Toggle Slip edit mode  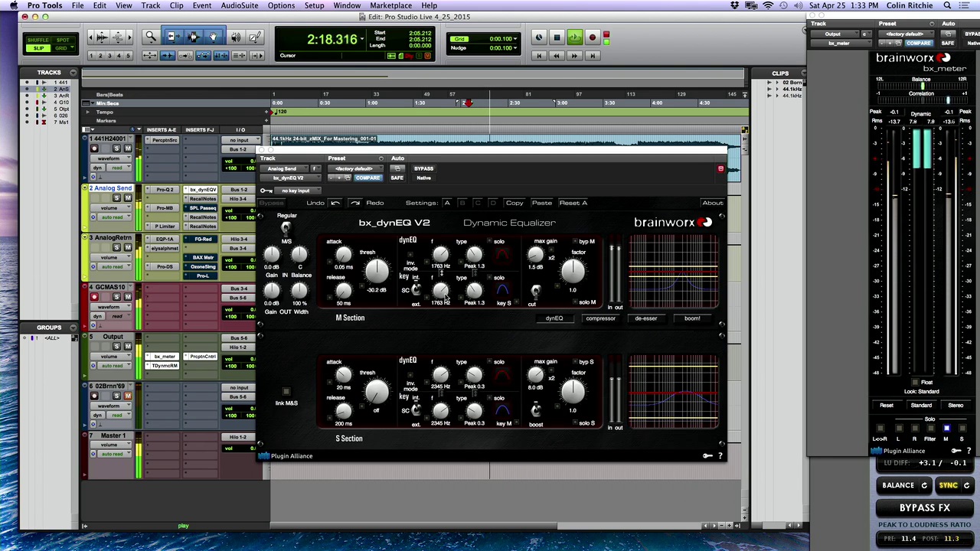point(38,48)
